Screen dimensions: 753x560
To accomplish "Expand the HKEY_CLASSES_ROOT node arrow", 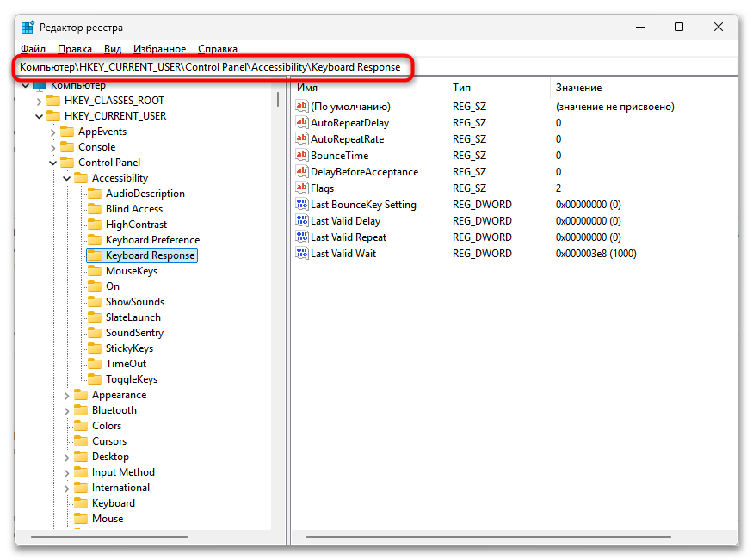I will pos(40,102).
